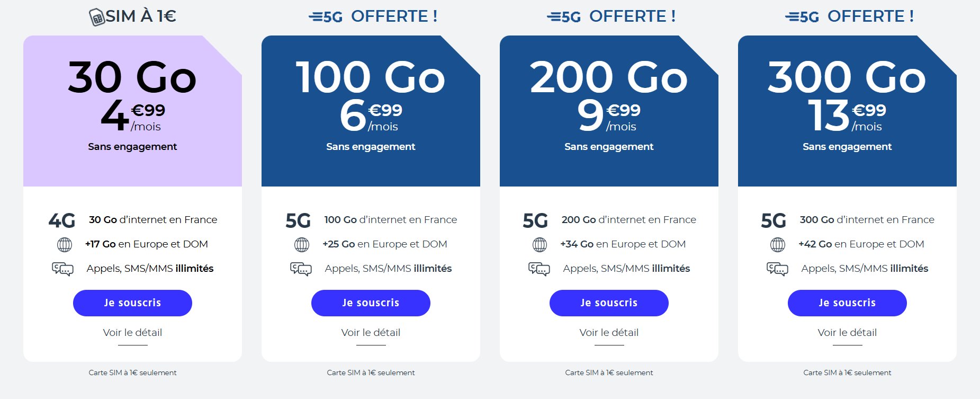Click the chat bubbles icon in 100 Go plan
980x399 pixels.
click(x=301, y=269)
